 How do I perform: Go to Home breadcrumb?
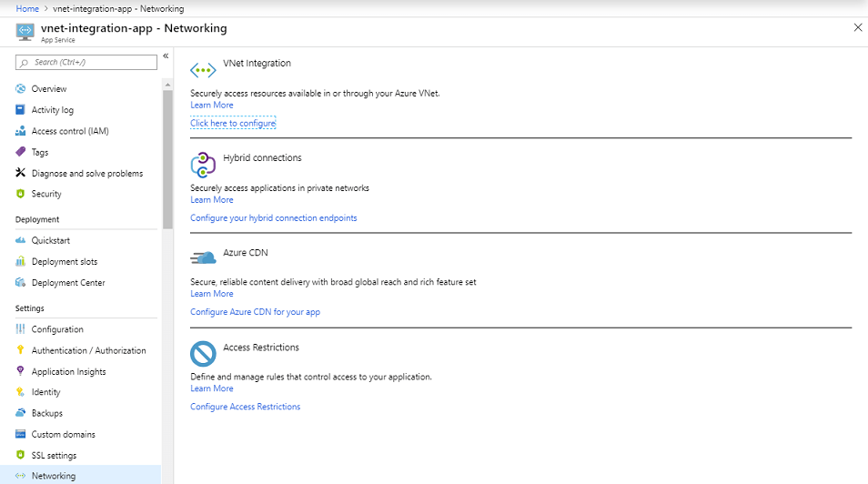click(27, 9)
